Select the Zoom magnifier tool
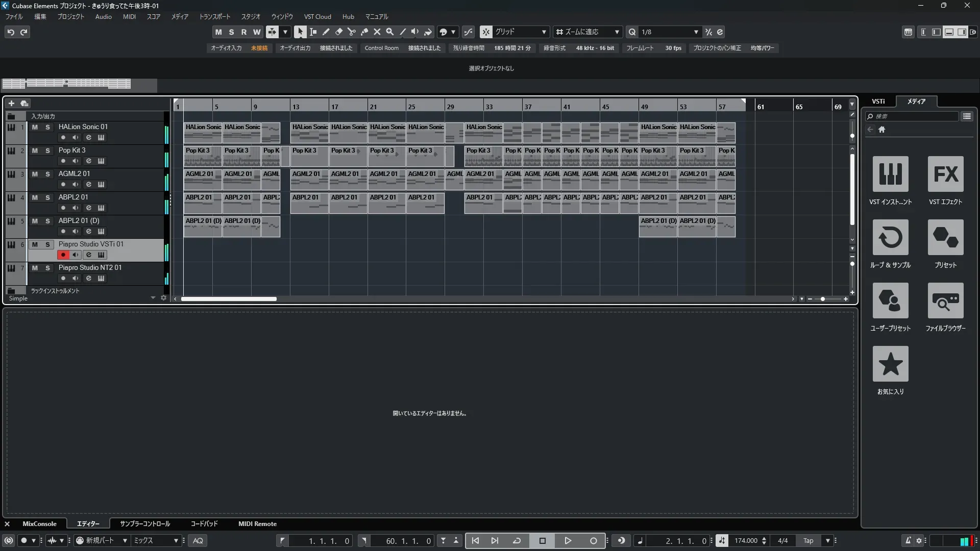The width and height of the screenshot is (980, 551). pos(389,32)
